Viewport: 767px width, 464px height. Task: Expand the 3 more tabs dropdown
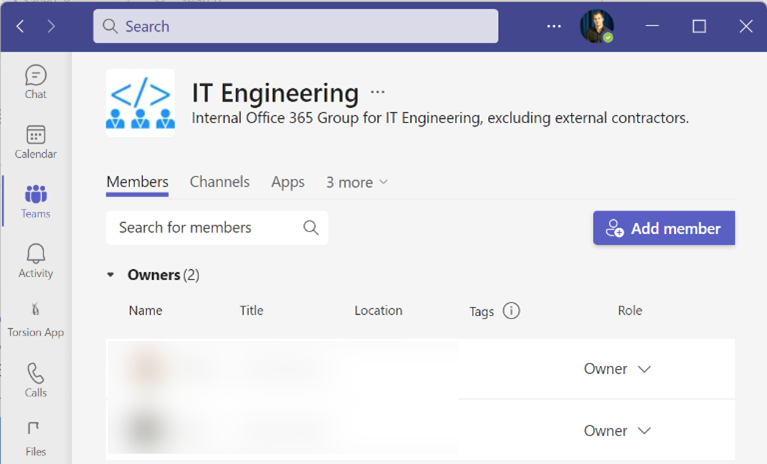357,182
